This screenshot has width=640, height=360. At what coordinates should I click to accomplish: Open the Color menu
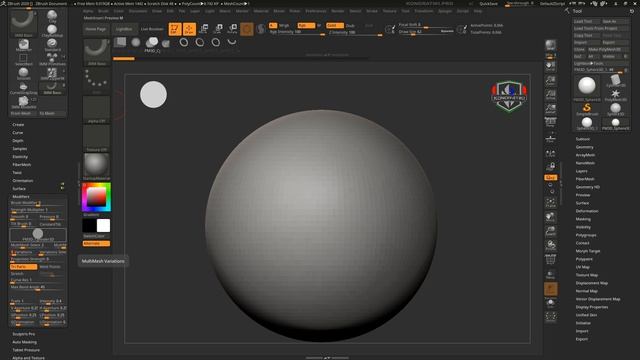[118, 11]
